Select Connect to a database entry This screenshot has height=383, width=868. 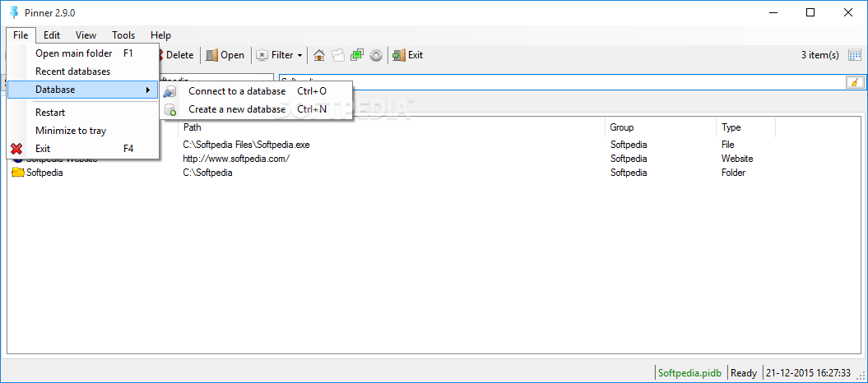tap(256, 91)
